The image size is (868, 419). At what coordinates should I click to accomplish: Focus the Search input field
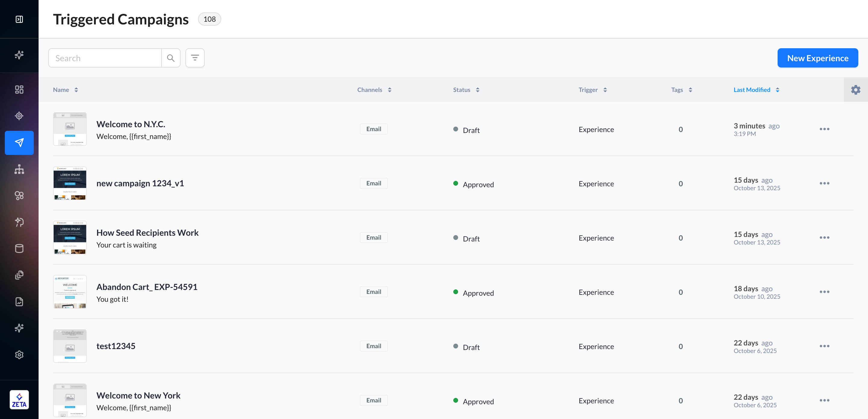click(105, 58)
